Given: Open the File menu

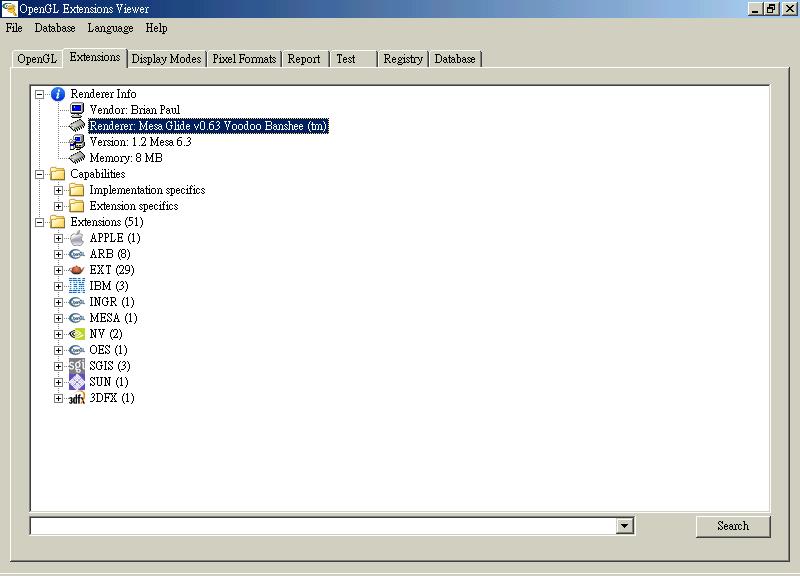Looking at the screenshot, I should point(14,28).
